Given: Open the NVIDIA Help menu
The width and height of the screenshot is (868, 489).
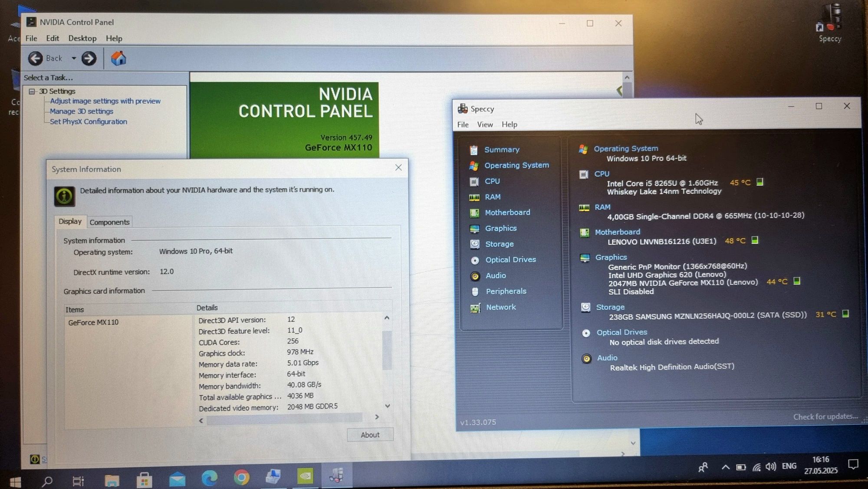Looking at the screenshot, I should coord(114,38).
